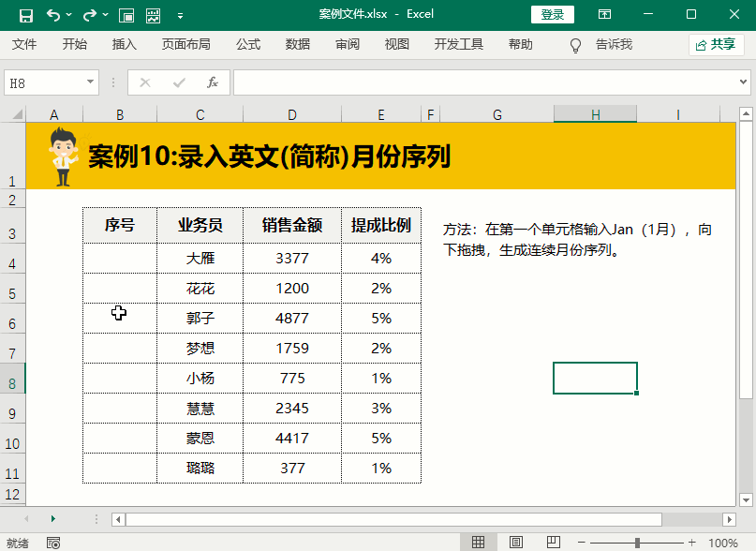Screen dimensions: 756x551
Task: Open the 公式 (Formulas) ribbon tab
Action: coord(248,44)
